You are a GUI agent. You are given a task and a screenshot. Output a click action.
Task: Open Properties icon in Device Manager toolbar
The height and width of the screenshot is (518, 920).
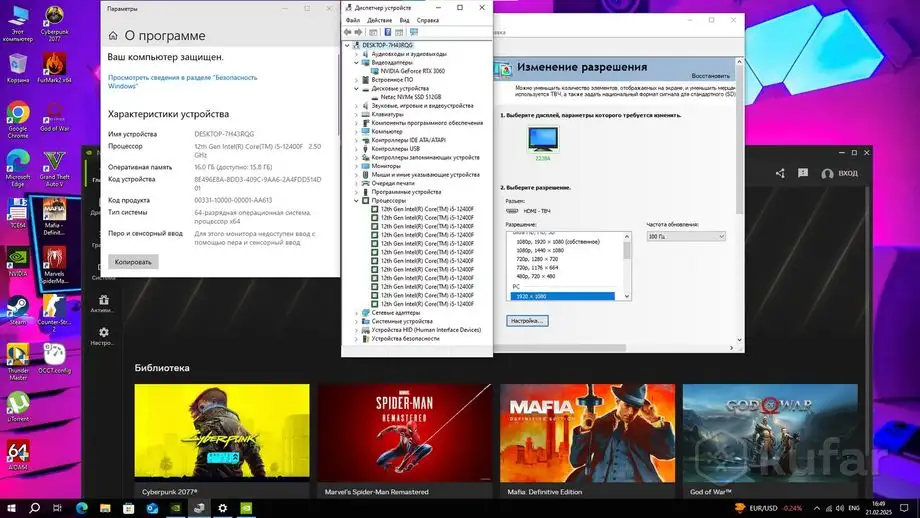(373, 32)
